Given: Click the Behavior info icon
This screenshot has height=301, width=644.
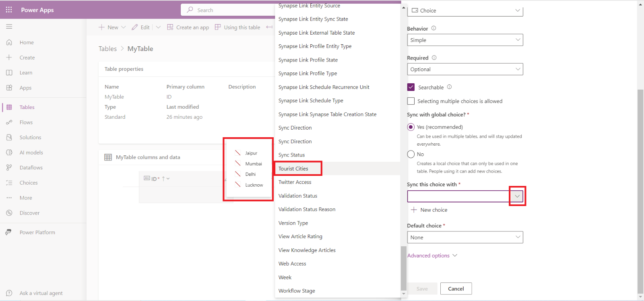Looking at the screenshot, I should click(x=433, y=28).
